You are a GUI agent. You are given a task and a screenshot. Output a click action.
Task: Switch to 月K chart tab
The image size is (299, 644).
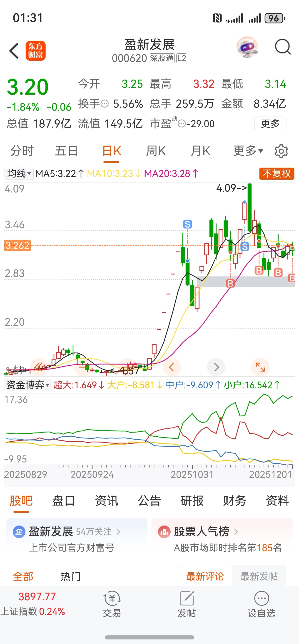pos(200,151)
